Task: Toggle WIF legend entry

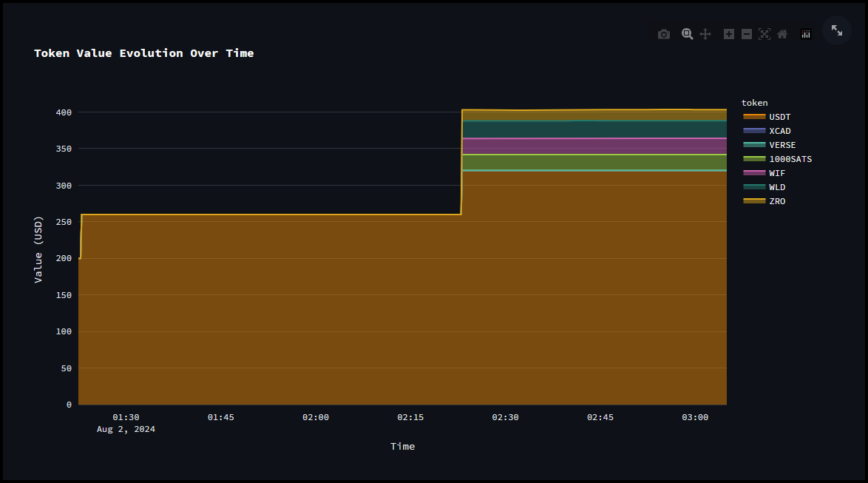Action: coord(777,173)
